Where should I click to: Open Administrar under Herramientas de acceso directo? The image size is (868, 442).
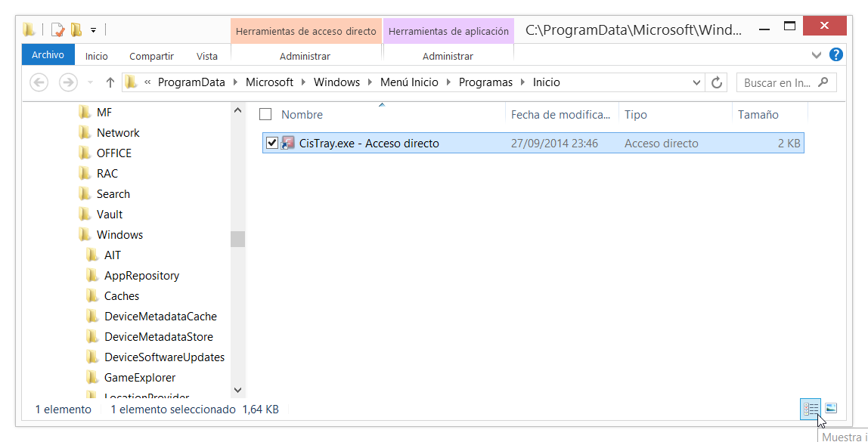click(305, 56)
